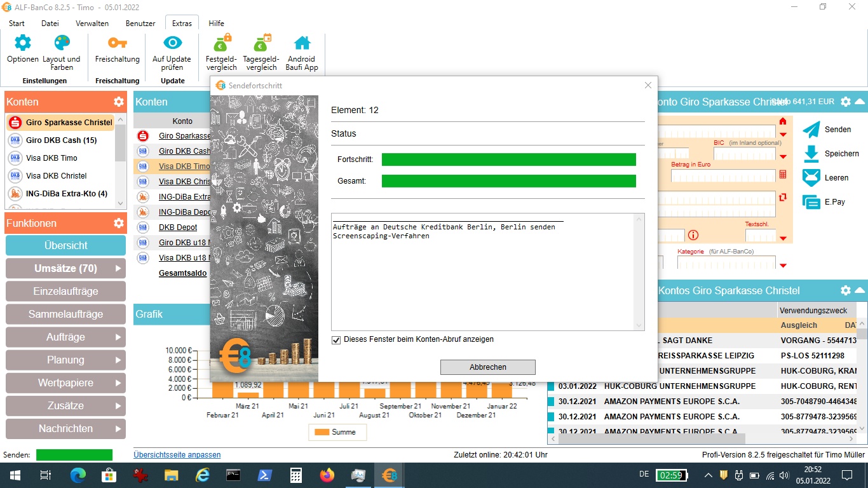The width and height of the screenshot is (868, 488).
Task: Expand Planung submenu arrow
Action: click(x=118, y=360)
